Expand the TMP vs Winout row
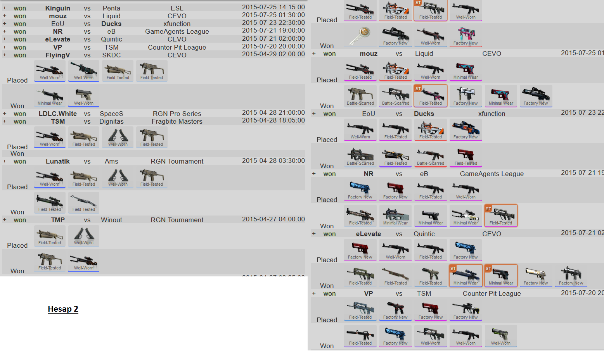 tap(5, 220)
